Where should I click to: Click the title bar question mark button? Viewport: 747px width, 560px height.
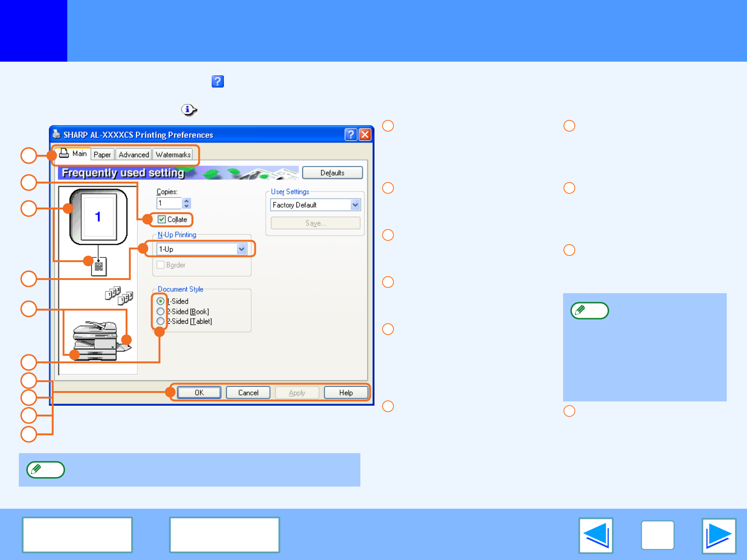[350, 135]
